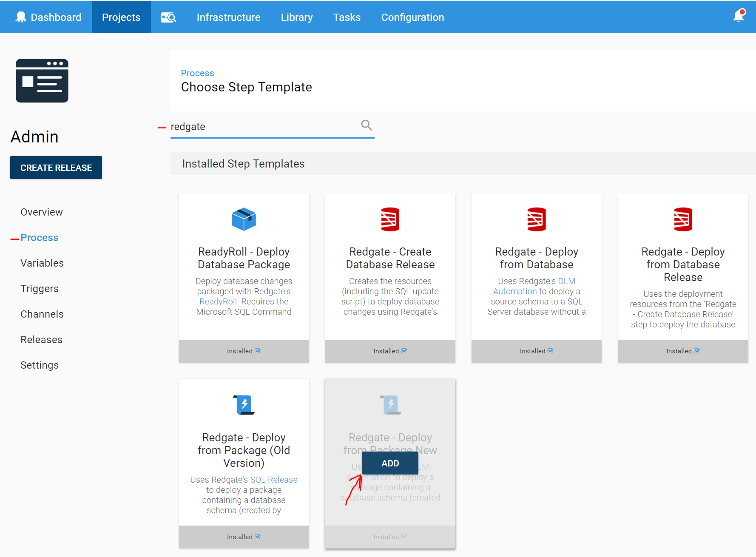Click Installed check icon on Create Database Release card
The width and height of the screenshot is (756, 557).
404,351
